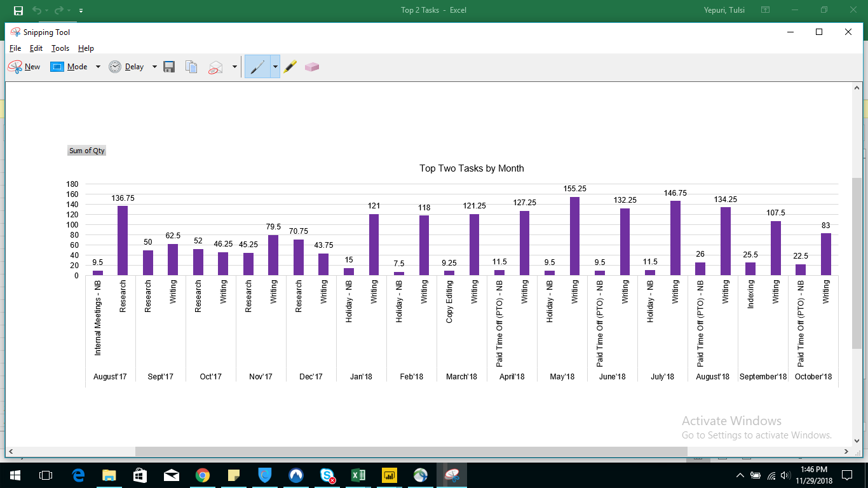868x488 pixels.
Task: Open the Mail app from the taskbar
Action: (172, 475)
